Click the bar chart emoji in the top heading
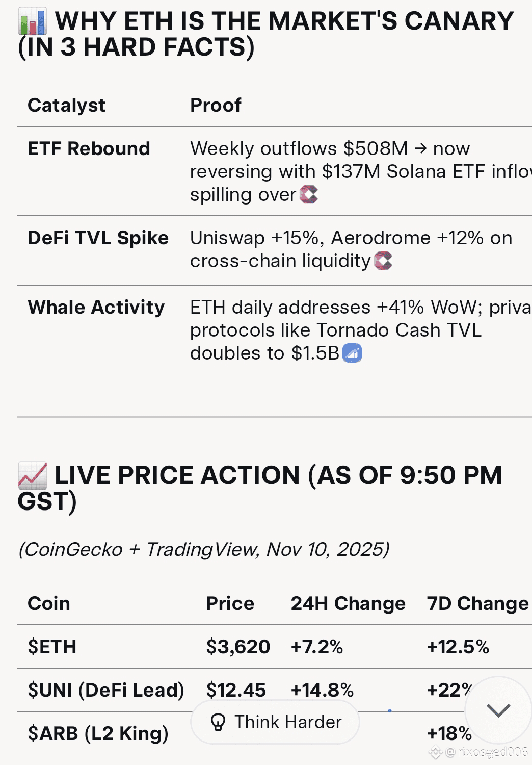 tap(33, 21)
